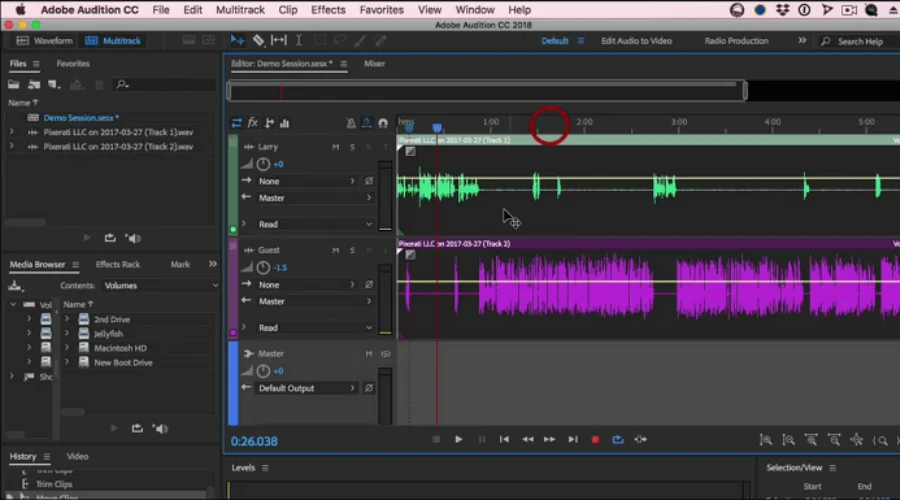Click the Play button in transport
This screenshot has height=500, width=900.
(x=459, y=440)
